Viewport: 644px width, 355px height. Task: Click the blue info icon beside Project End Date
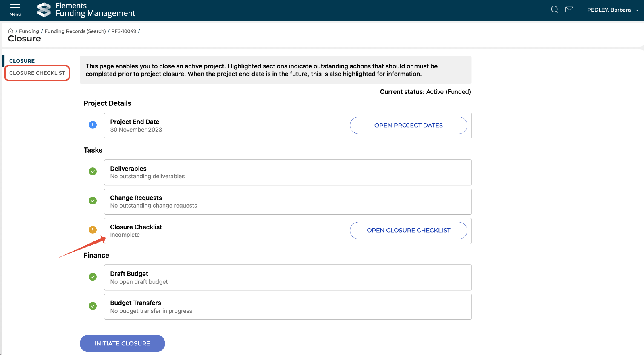(x=93, y=125)
